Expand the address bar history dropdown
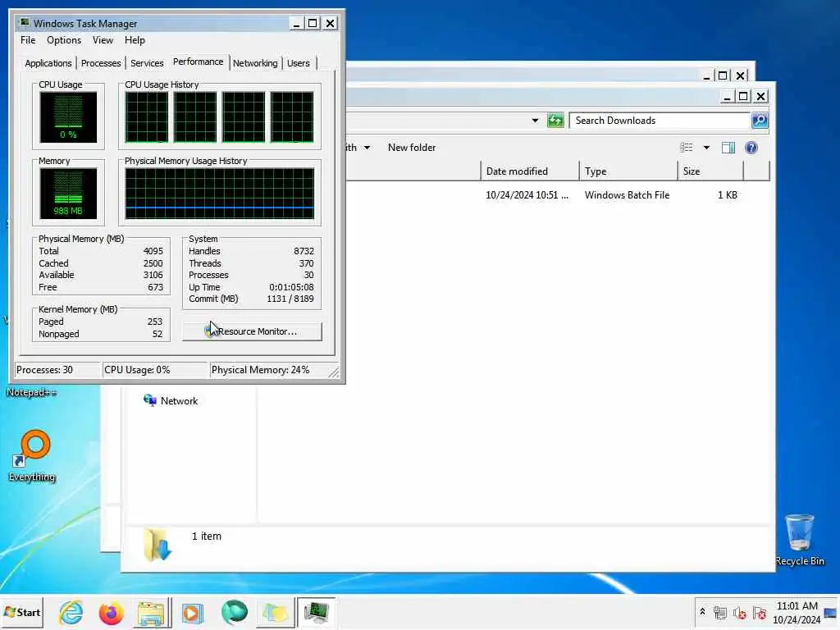This screenshot has width=840, height=630. (x=535, y=121)
